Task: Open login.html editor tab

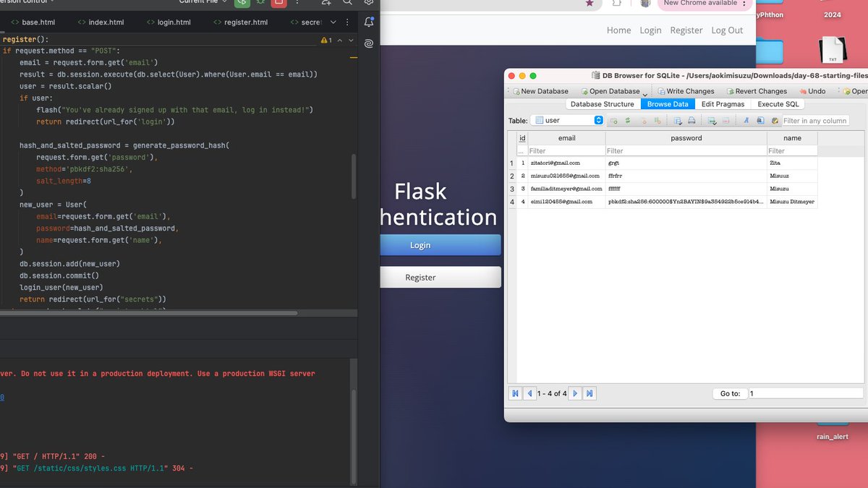Action: [x=169, y=22]
